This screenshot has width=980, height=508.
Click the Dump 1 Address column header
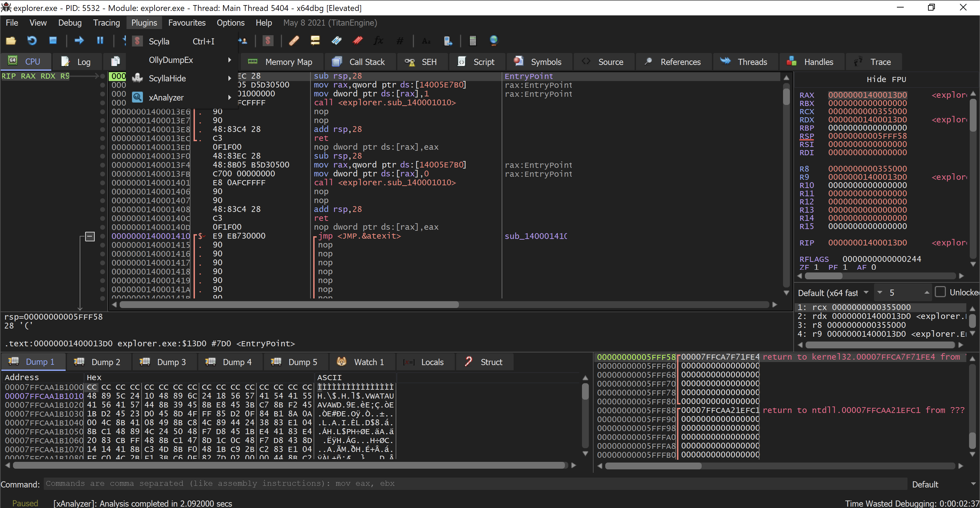click(43, 377)
